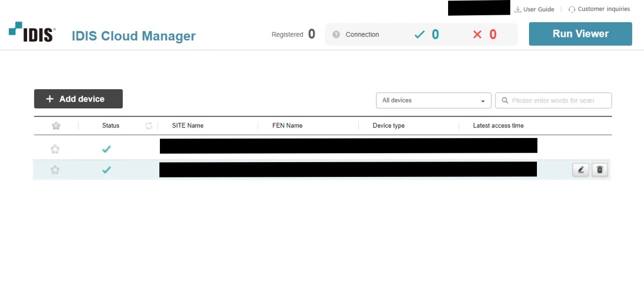Edit the second device with pencil icon
This screenshot has height=308, width=644.
pos(581,170)
